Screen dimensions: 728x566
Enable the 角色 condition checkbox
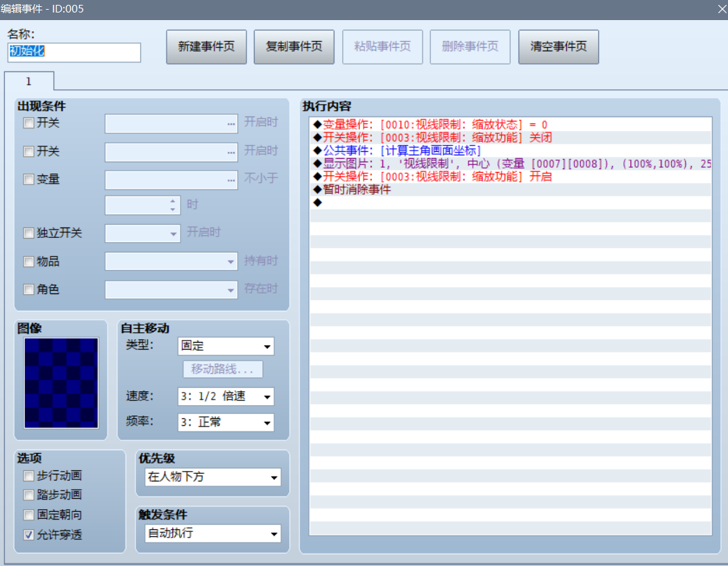point(28,289)
